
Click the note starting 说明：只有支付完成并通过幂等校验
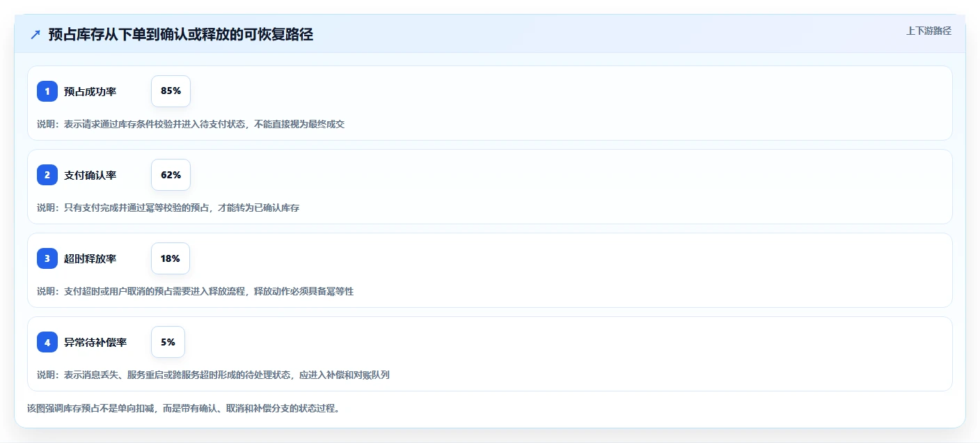click(168, 208)
